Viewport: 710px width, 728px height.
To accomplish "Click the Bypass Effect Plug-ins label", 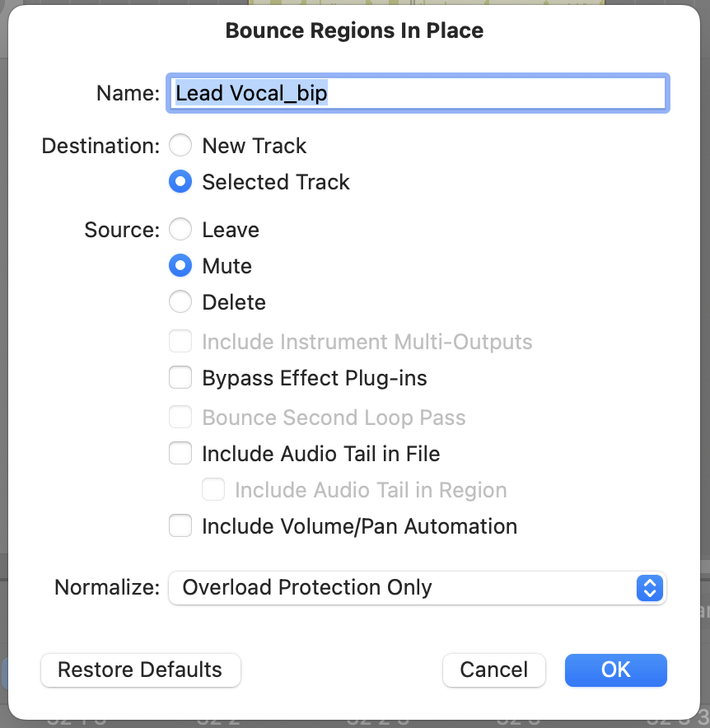I will [x=315, y=378].
